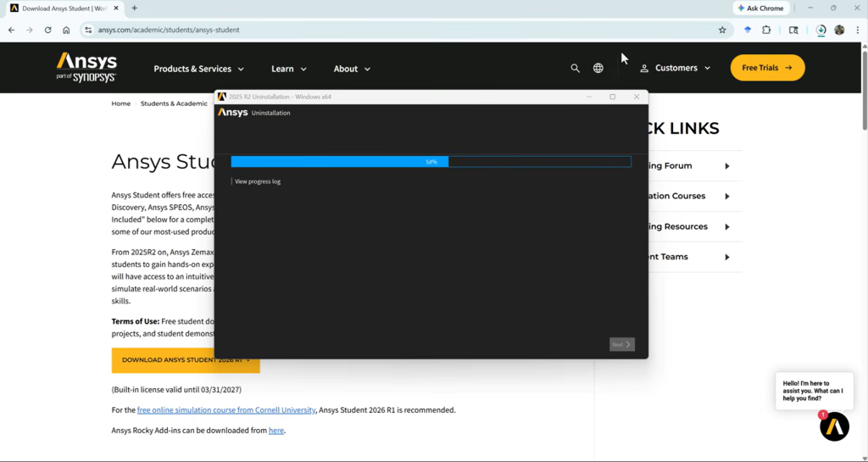Open the Learn dropdown
Image resolution: width=868 pixels, height=462 pixels.
[289, 69]
